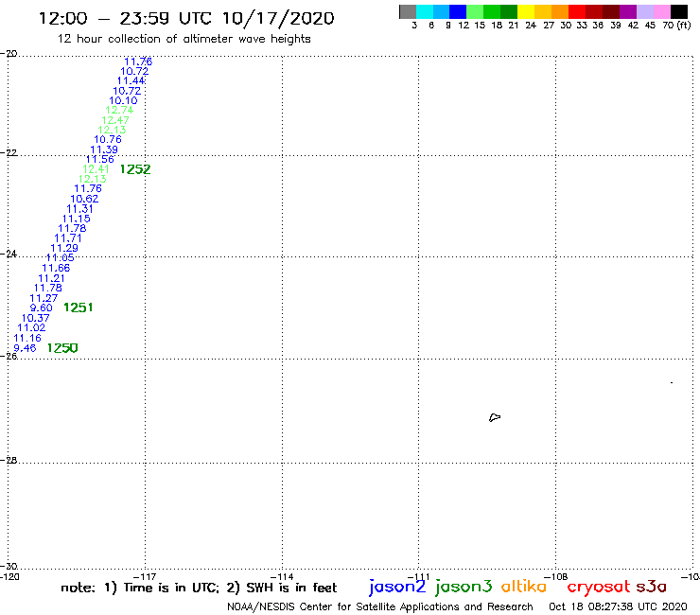Click the wave height value '11.31'
700x615 pixels.
click(79, 208)
